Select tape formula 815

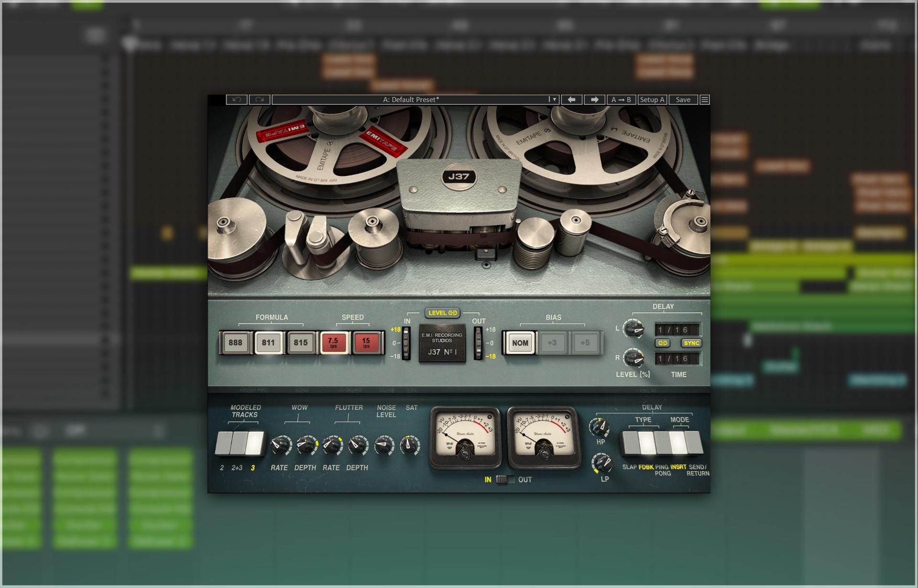(301, 342)
